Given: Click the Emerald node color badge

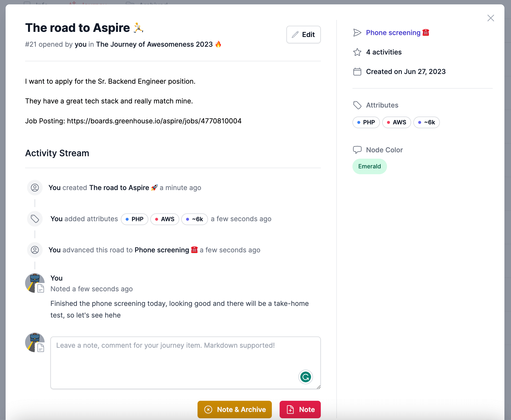Looking at the screenshot, I should point(369,166).
